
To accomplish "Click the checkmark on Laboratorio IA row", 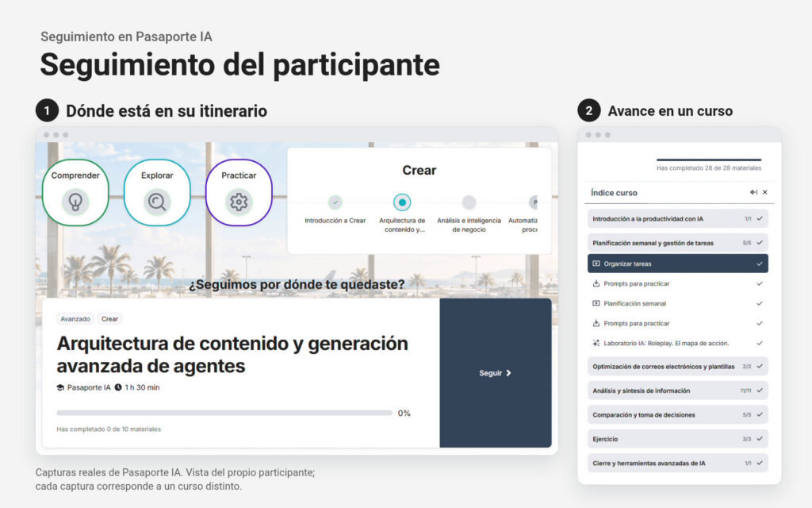I will click(x=760, y=343).
